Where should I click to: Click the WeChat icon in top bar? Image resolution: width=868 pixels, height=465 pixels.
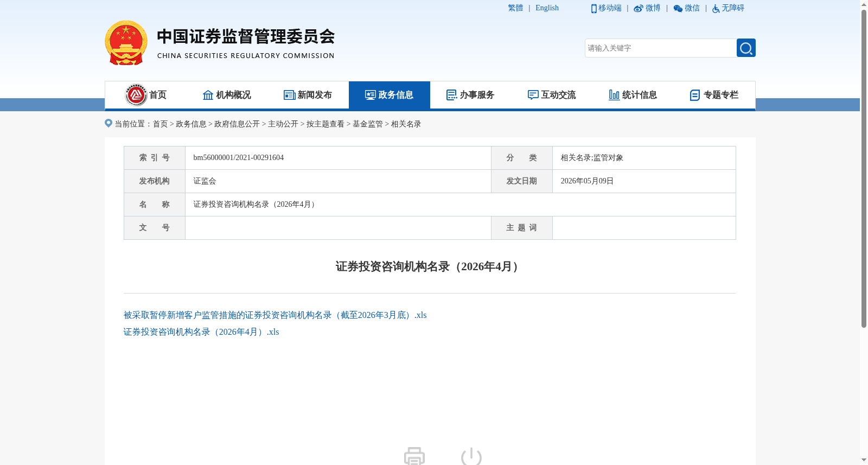tap(678, 9)
